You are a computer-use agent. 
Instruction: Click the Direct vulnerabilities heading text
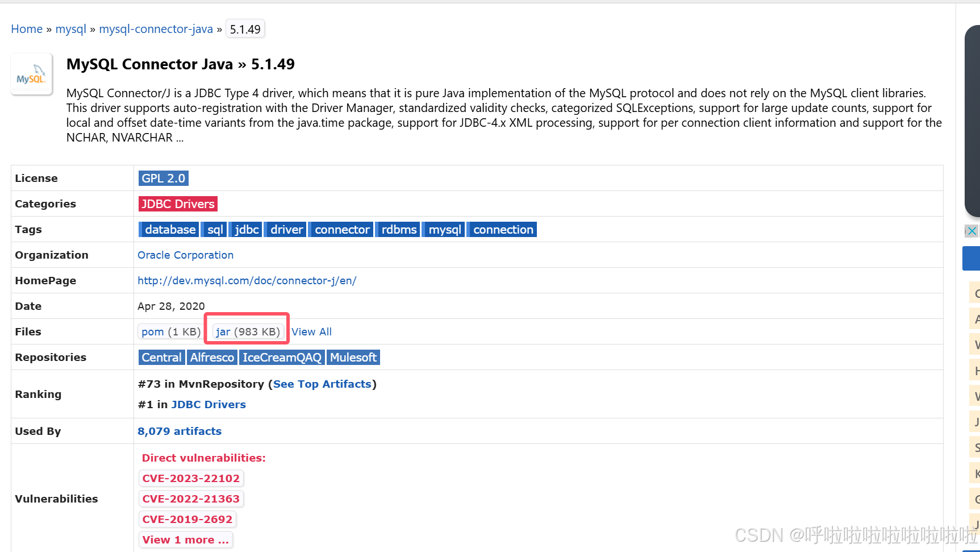204,458
